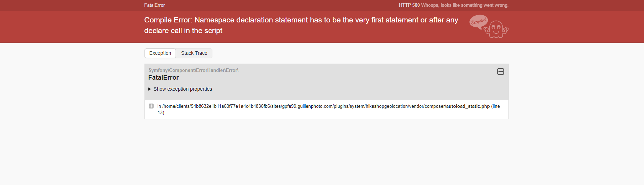Click the ghost mascot icon
This screenshot has width=644, height=185.
[496, 30]
